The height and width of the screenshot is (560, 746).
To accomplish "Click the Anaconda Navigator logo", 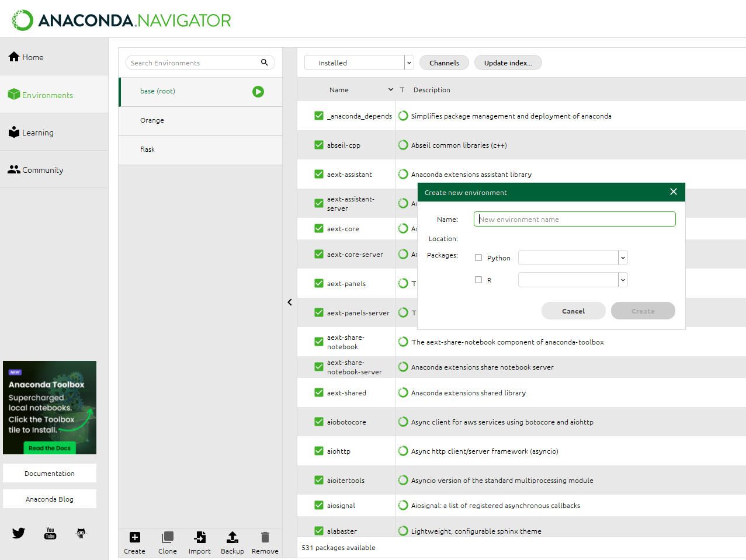I will pos(122,20).
